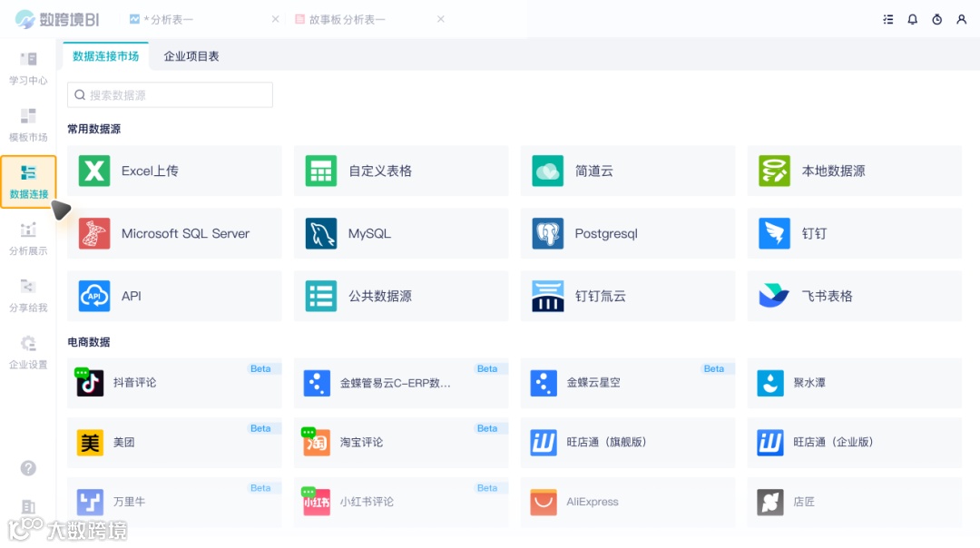980x548 pixels.
Task: Click the 数跨境BI logo
Action: [x=57, y=19]
